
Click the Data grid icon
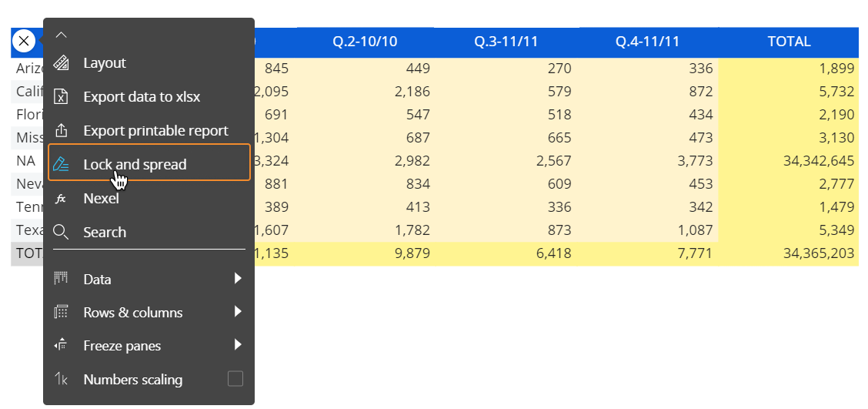click(62, 279)
